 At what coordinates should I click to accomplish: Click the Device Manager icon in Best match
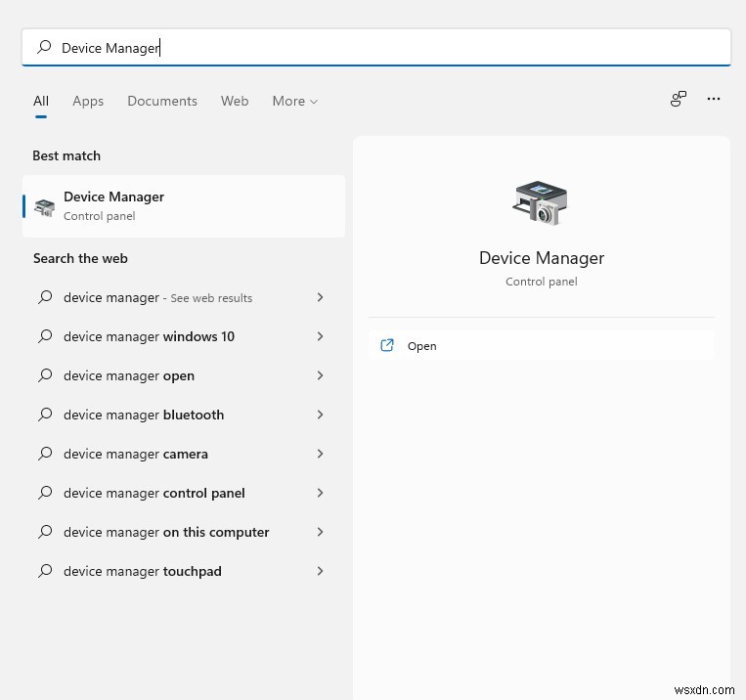pos(45,207)
